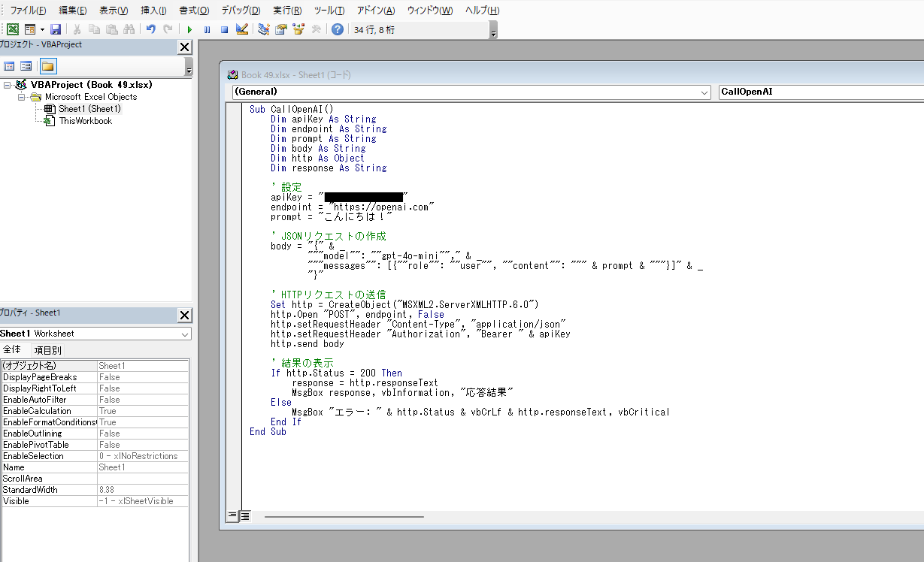Collapse the VBAProject (Book 49.xlsx) node

pyautogui.click(x=7, y=85)
